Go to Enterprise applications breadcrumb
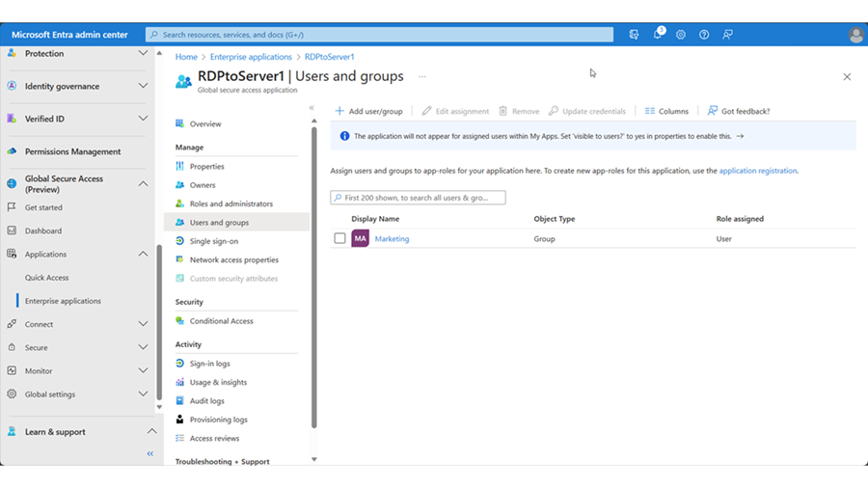868x488 pixels. pos(251,57)
